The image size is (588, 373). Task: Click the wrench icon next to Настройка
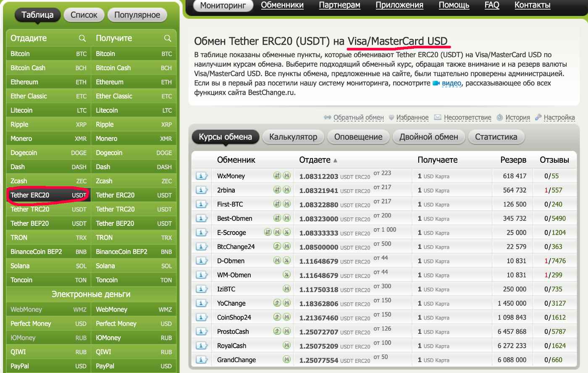[538, 117]
